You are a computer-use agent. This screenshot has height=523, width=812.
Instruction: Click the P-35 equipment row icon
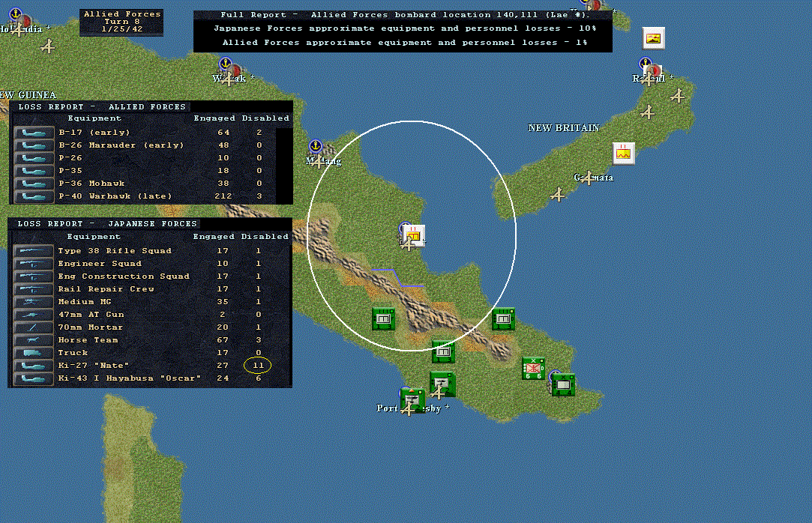point(34,171)
